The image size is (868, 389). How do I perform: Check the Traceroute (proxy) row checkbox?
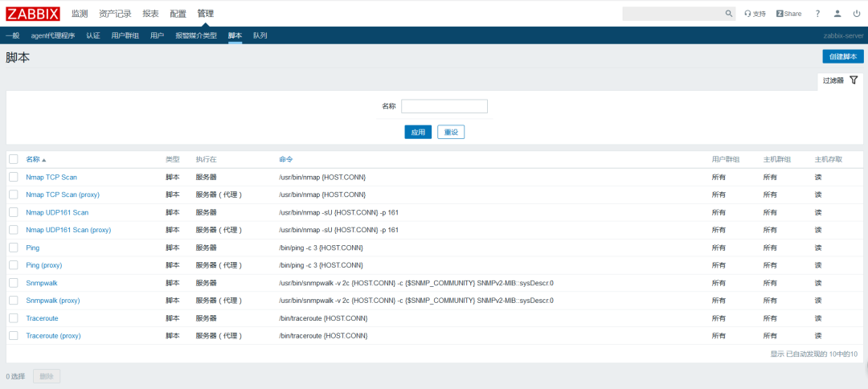click(14, 336)
